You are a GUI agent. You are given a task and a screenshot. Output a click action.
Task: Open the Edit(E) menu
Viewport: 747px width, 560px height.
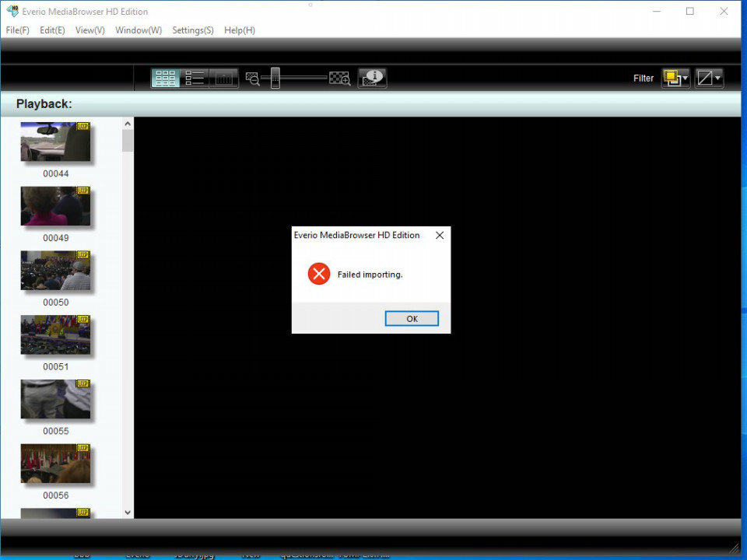coord(52,30)
